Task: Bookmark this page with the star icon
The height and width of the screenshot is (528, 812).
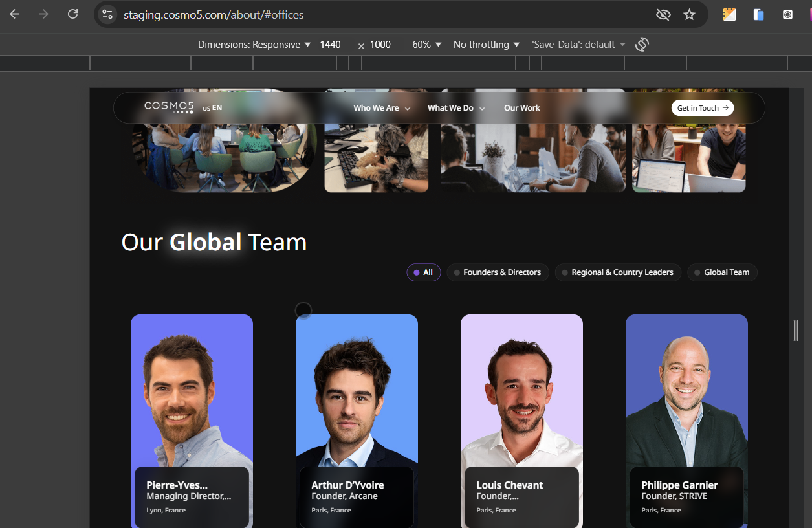Action: point(690,14)
